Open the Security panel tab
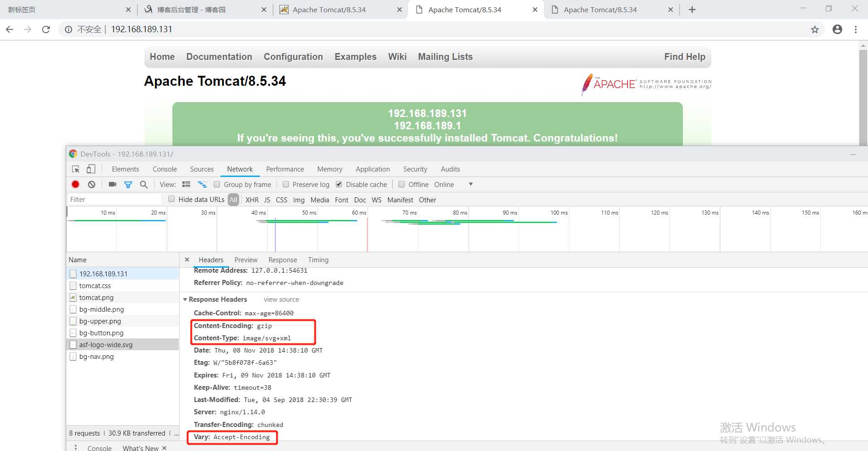868x451 pixels. [x=415, y=169]
